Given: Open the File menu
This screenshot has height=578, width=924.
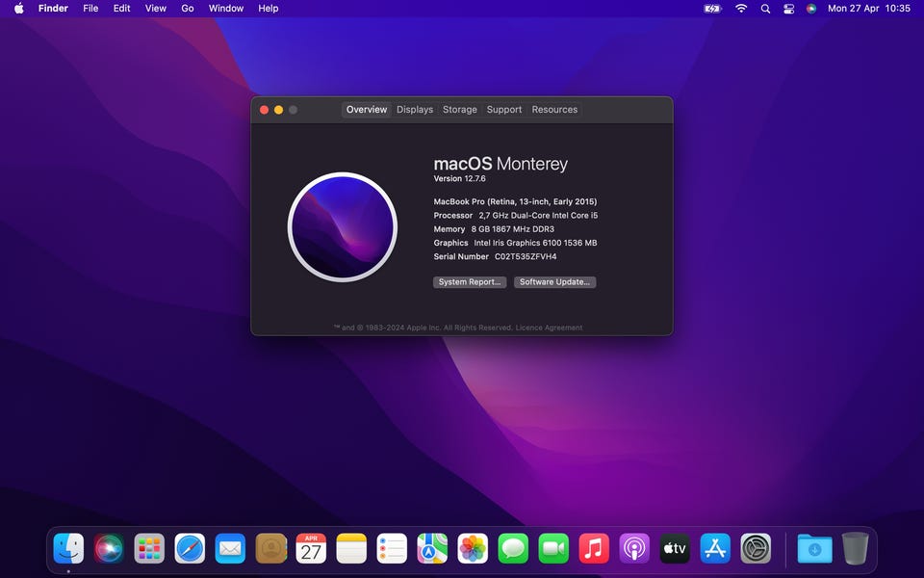Looking at the screenshot, I should point(90,9).
